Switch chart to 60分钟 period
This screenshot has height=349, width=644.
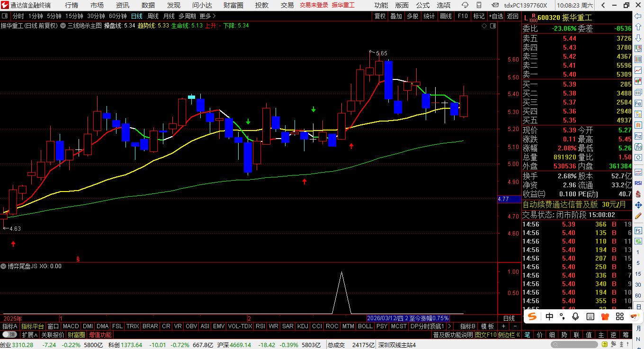point(118,16)
